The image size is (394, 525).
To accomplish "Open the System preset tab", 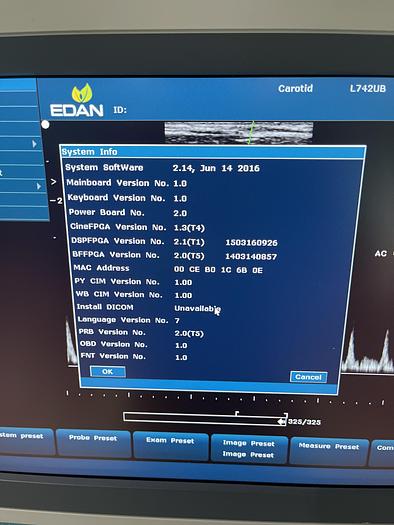I will [26, 441].
